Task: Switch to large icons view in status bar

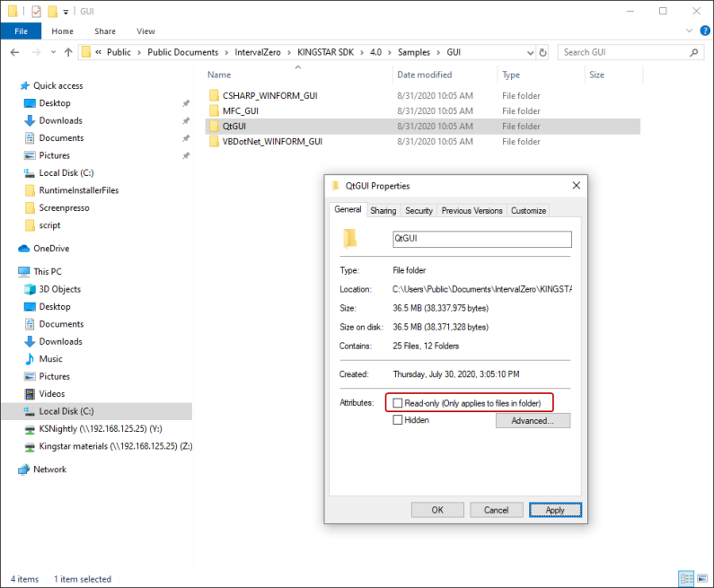Action: coord(701,579)
